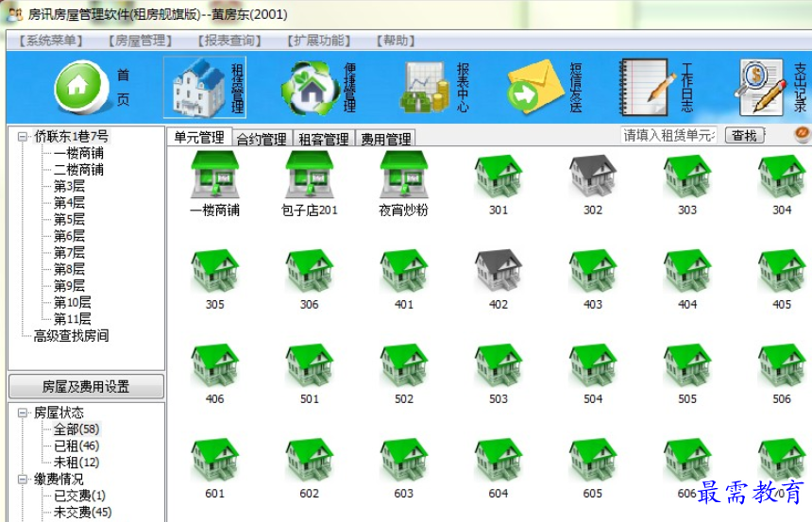Filter by 未租(12) status

click(x=76, y=463)
